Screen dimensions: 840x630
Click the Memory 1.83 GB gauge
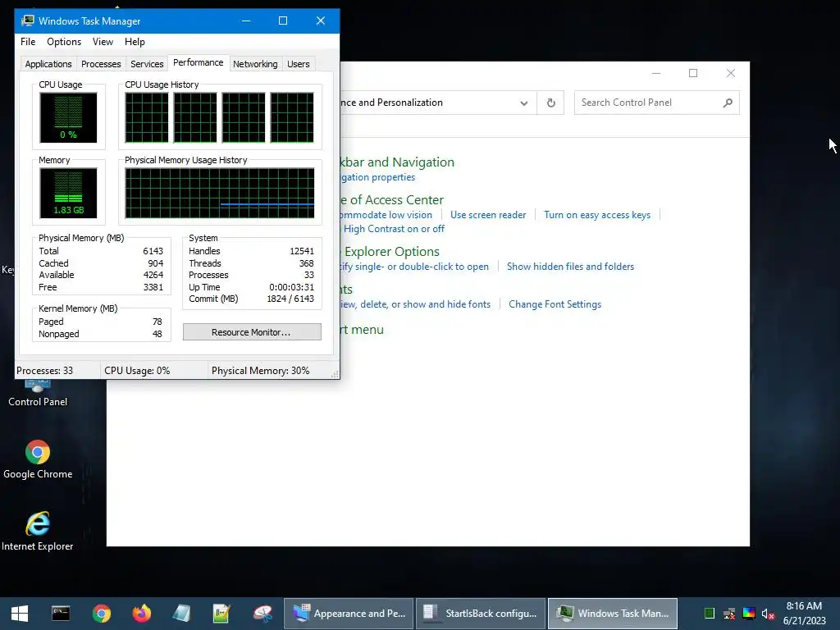(68, 193)
